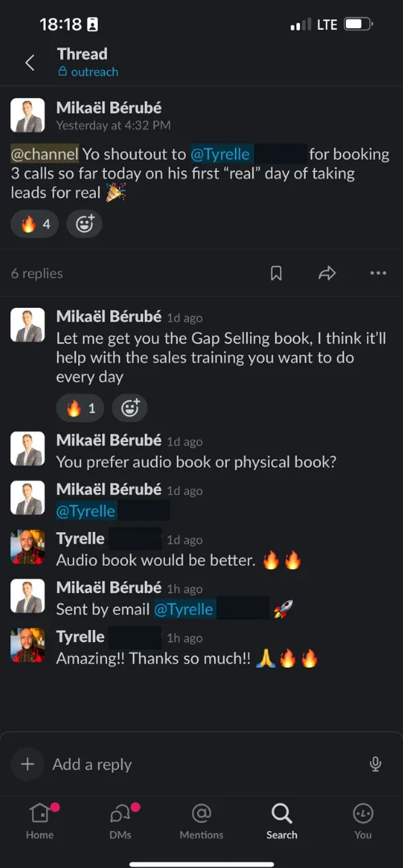
Task: Tap the @channel mention
Action: (x=45, y=154)
